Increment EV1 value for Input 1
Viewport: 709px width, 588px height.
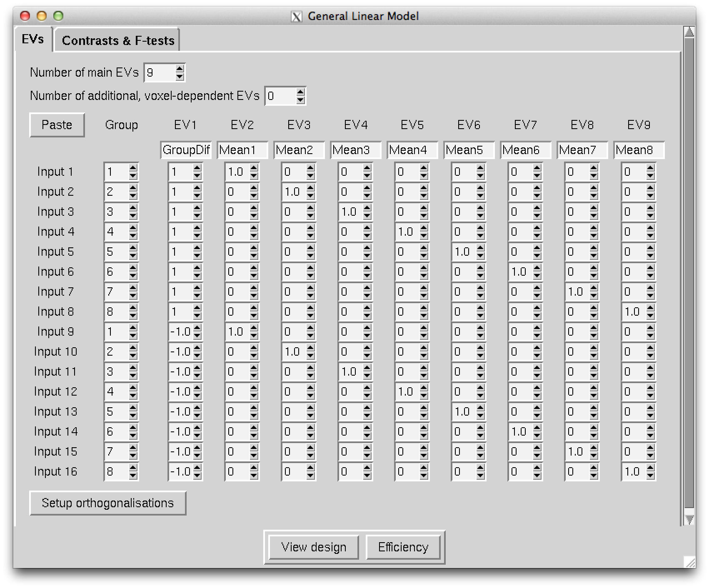[197, 168]
